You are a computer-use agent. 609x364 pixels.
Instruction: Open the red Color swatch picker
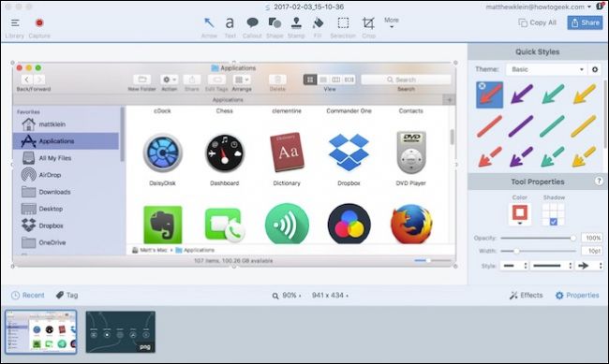[x=520, y=214]
